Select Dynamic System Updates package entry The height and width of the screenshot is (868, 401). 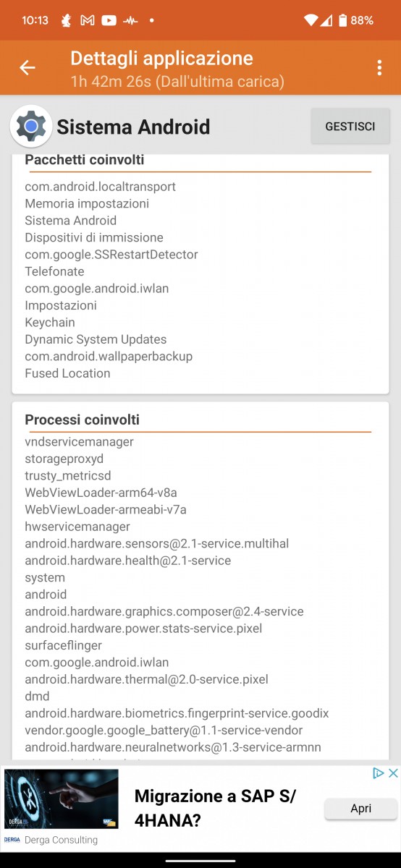[x=96, y=339]
